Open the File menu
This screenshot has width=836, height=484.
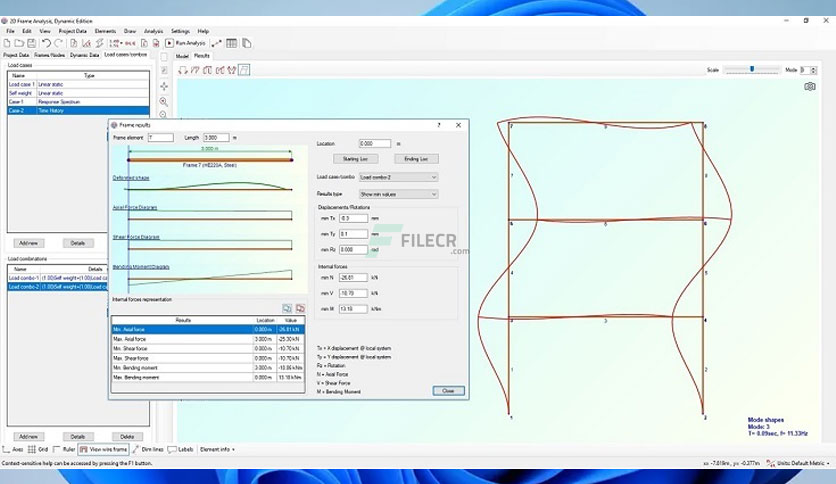(x=10, y=31)
